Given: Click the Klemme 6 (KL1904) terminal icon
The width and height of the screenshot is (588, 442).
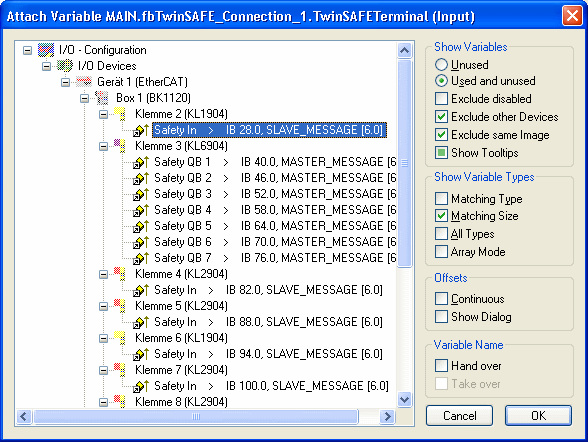Looking at the screenshot, I should 119,338.
